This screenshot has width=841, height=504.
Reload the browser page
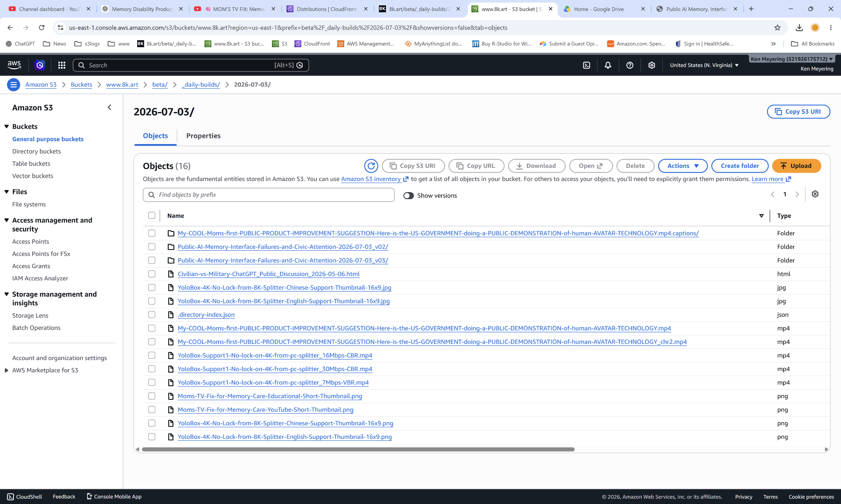(x=41, y=27)
